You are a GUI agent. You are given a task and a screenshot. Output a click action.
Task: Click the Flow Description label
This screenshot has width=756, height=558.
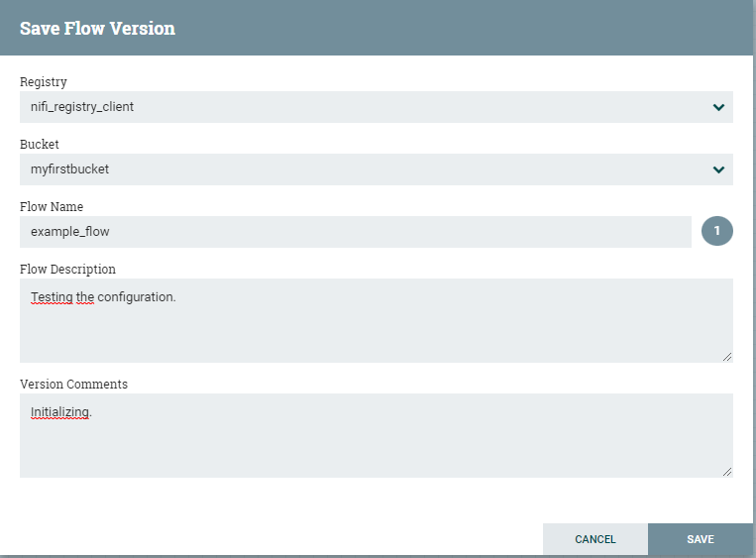point(67,269)
